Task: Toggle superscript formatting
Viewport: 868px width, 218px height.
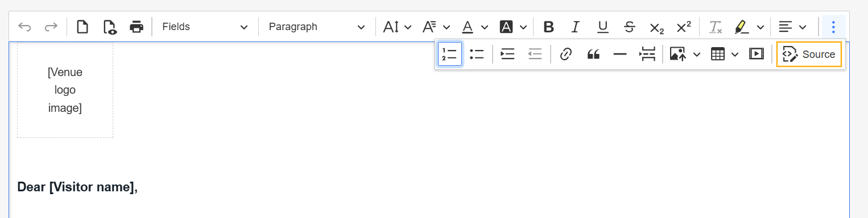Action: tap(683, 27)
